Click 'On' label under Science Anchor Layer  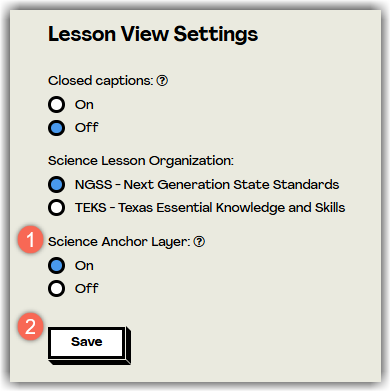(84, 266)
